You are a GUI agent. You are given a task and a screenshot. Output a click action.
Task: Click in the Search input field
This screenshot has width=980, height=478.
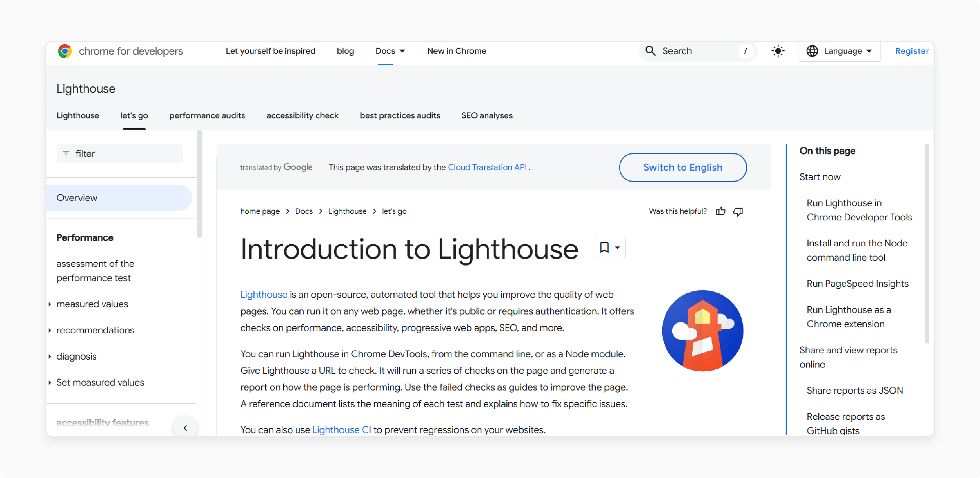(x=698, y=51)
